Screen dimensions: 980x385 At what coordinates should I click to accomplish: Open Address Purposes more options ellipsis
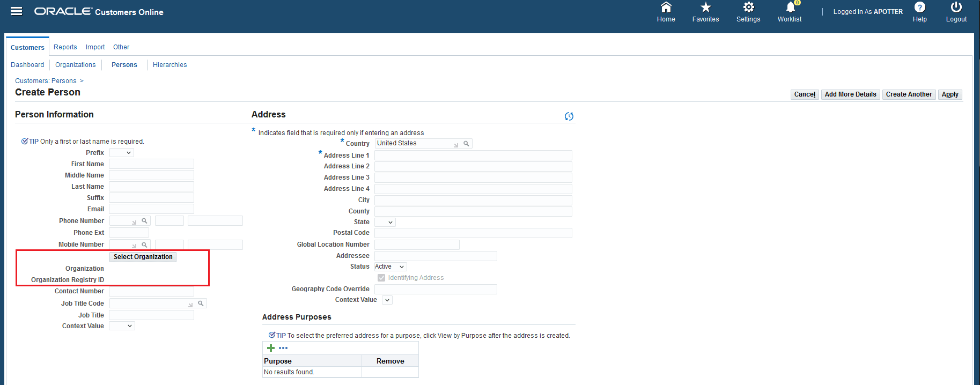(283, 348)
